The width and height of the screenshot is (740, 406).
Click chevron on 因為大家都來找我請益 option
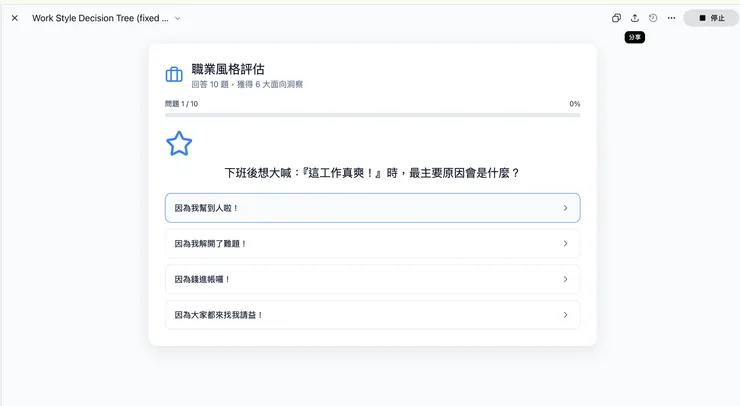565,315
